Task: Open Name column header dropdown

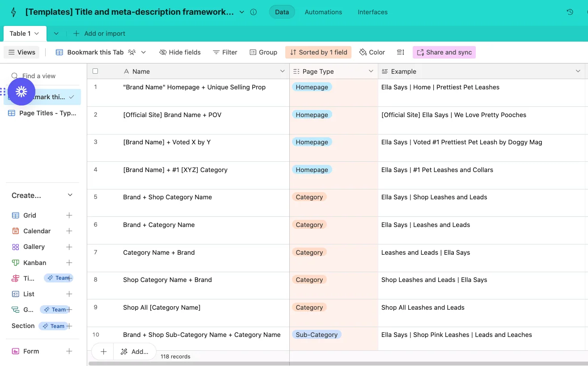Action: [282, 72]
